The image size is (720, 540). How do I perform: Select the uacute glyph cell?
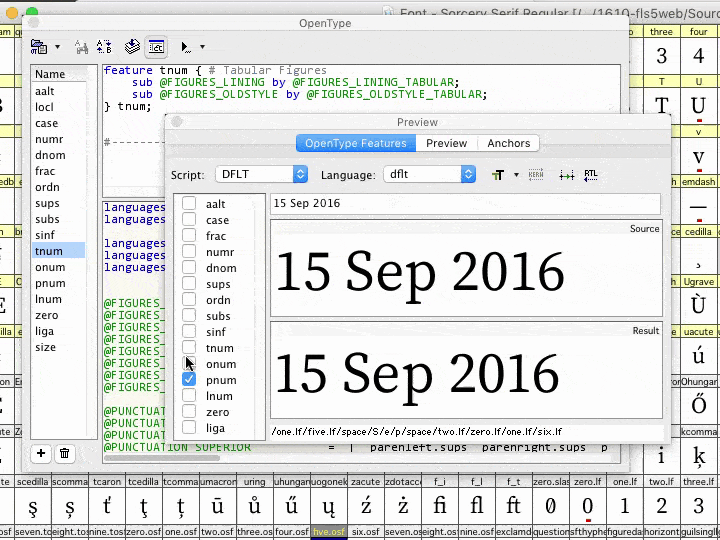tap(698, 350)
